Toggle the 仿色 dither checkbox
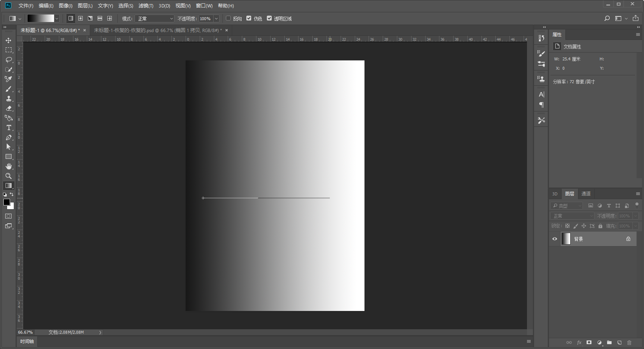 pyautogui.click(x=249, y=18)
